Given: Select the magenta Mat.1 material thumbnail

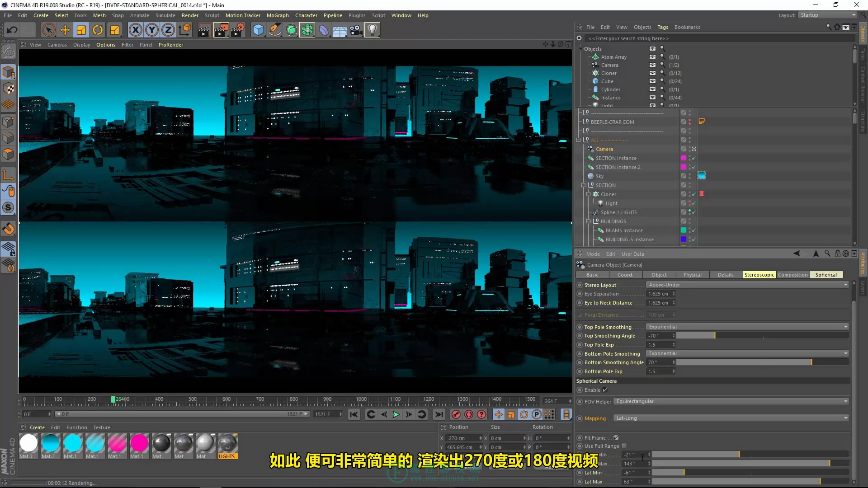Looking at the screenshot, I should click(139, 443).
